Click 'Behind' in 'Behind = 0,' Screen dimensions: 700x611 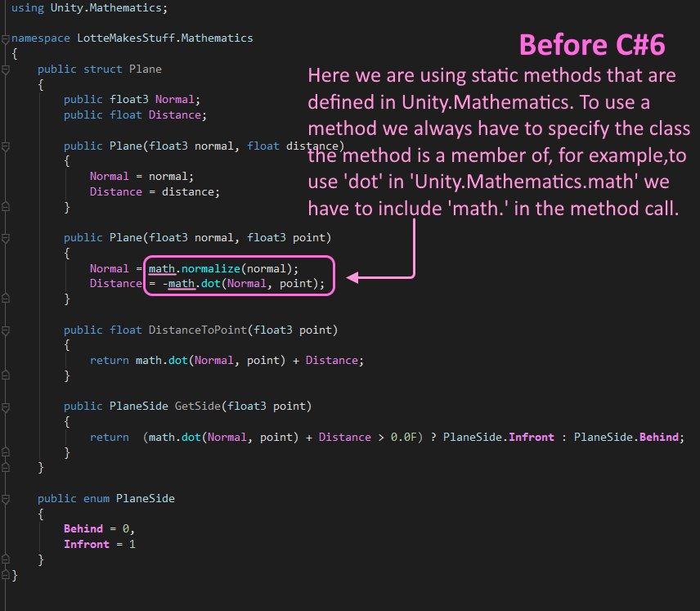click(83, 529)
